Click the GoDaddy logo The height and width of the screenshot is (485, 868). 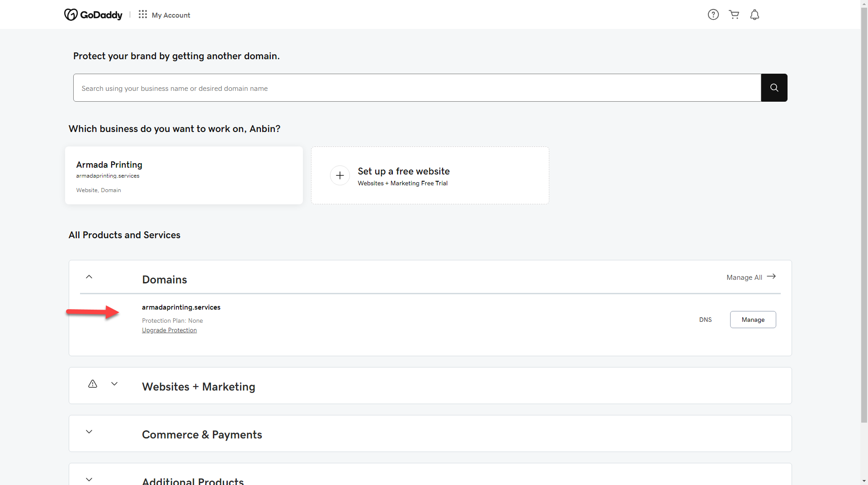(x=93, y=15)
